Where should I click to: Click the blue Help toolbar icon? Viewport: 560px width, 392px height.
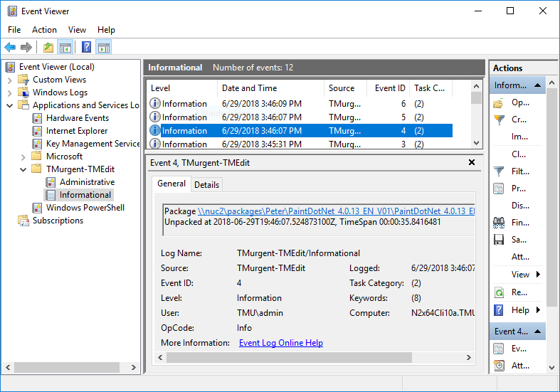pyautogui.click(x=86, y=47)
